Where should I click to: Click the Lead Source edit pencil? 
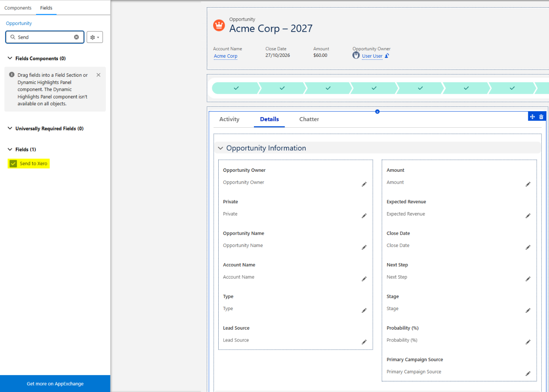(x=364, y=342)
